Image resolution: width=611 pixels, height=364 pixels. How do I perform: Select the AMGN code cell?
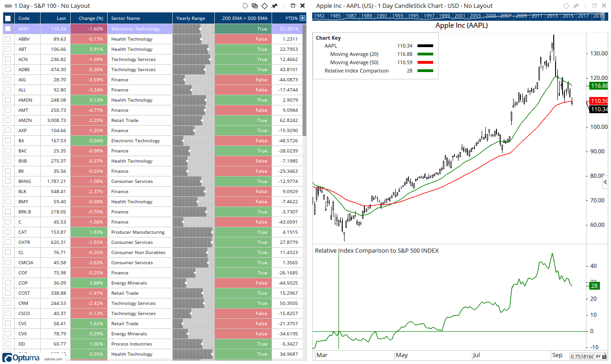[27, 100]
